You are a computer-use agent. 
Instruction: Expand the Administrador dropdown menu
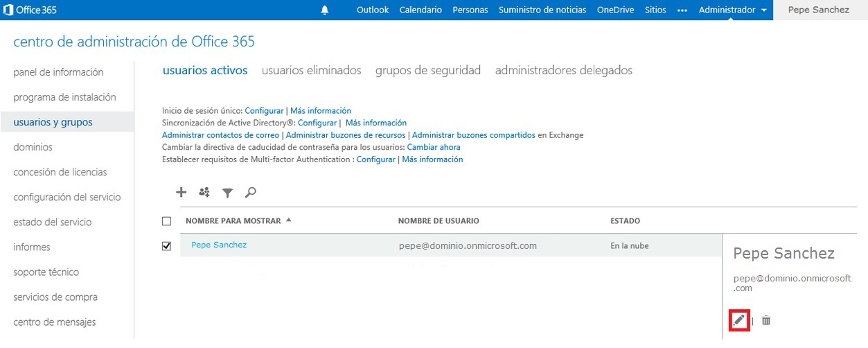click(x=733, y=10)
